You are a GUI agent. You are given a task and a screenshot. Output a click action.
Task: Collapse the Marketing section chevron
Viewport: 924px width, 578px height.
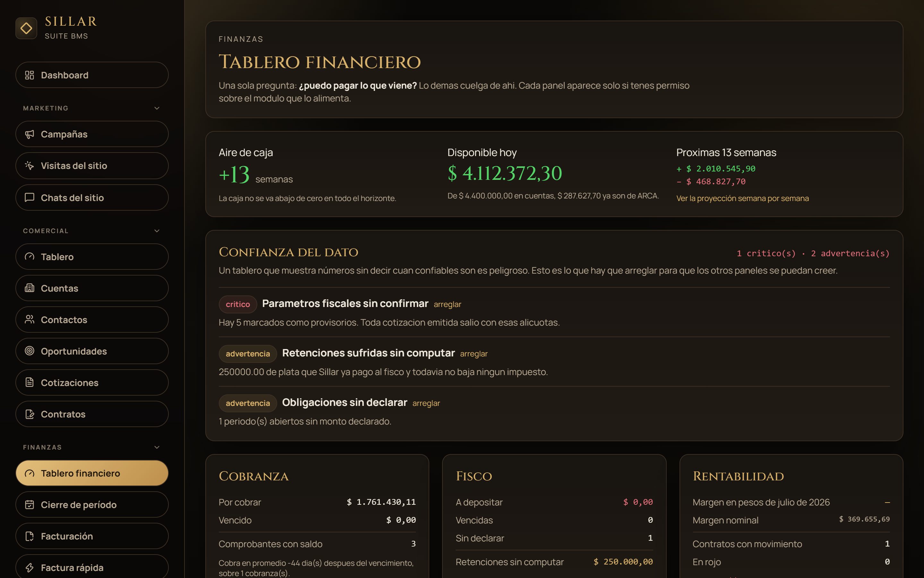pyautogui.click(x=157, y=108)
